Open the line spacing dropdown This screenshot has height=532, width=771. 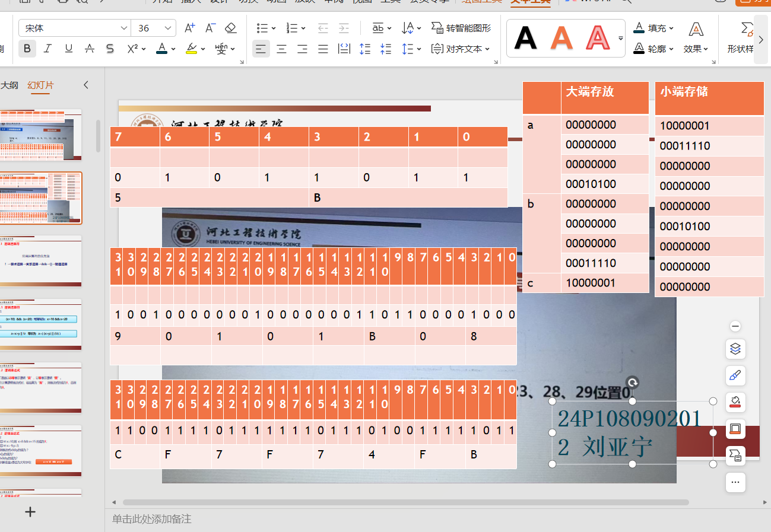pyautogui.click(x=411, y=49)
